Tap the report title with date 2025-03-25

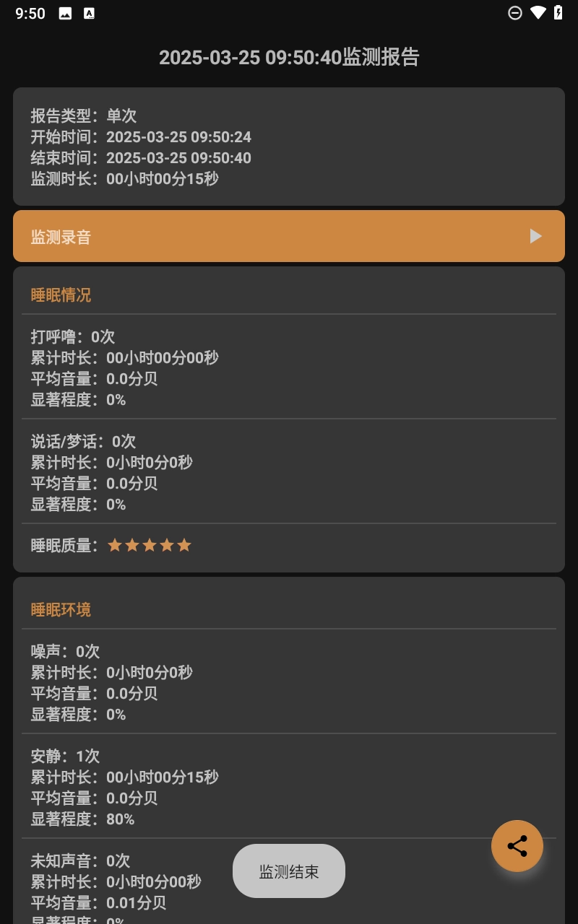(289, 58)
